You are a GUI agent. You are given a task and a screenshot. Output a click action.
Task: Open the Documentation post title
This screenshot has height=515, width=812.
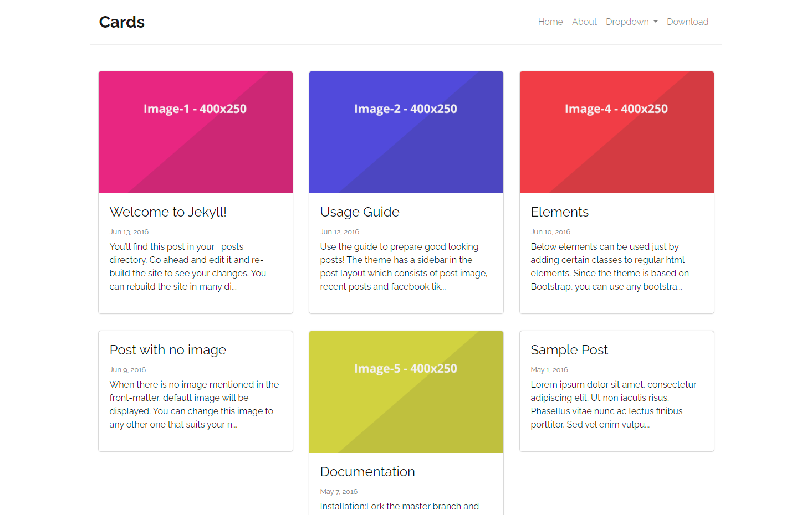367,472
